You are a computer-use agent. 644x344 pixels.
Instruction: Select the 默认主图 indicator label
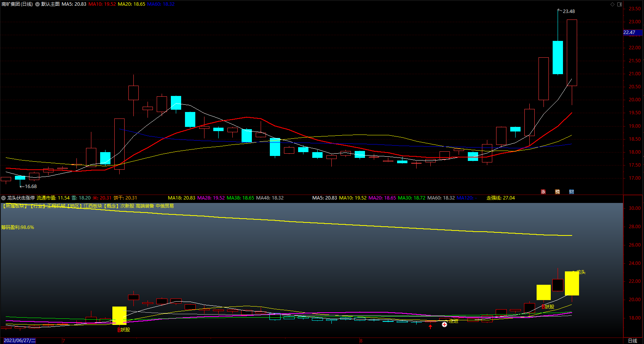coord(50,4)
